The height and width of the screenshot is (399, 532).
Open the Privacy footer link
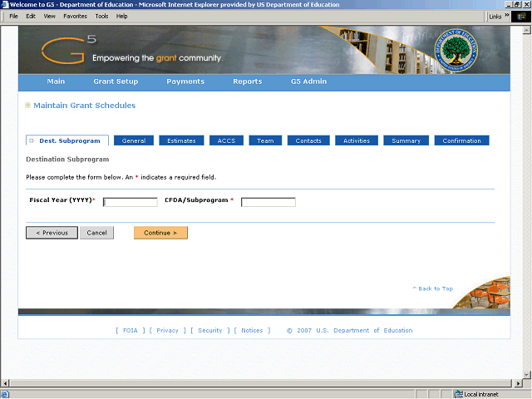(167, 330)
